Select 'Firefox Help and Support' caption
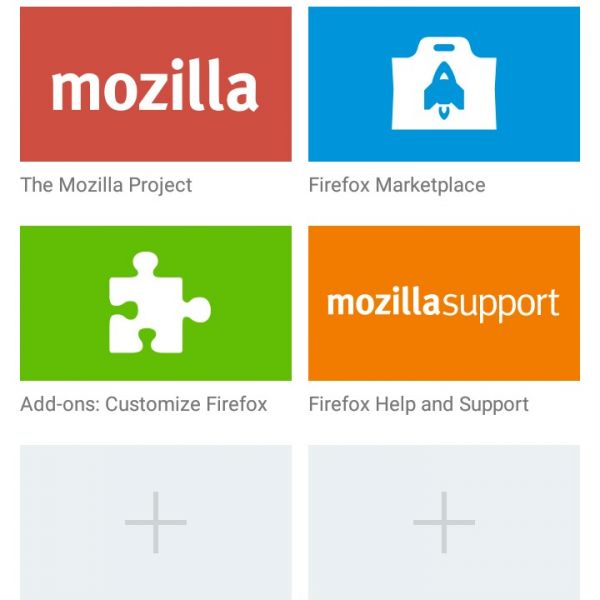 point(418,405)
